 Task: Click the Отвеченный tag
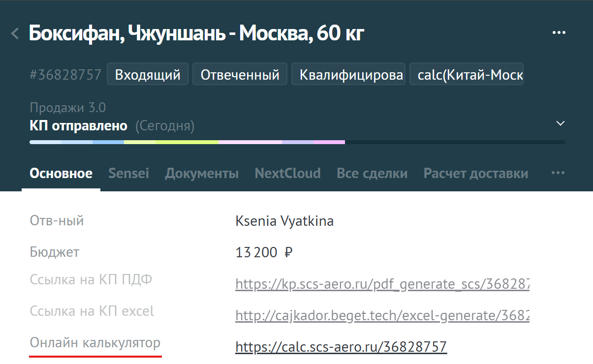[x=240, y=75]
